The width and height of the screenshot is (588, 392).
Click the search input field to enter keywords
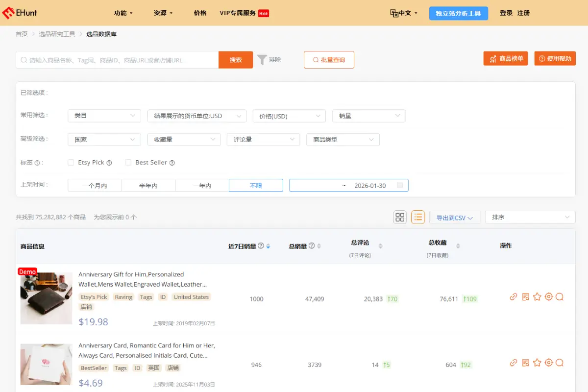[x=118, y=59]
